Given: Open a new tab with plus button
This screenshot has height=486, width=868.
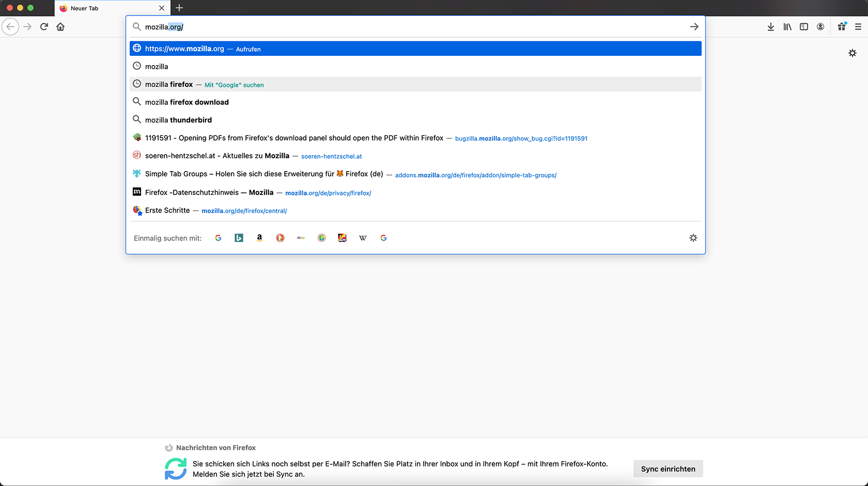Looking at the screenshot, I should pyautogui.click(x=179, y=8).
